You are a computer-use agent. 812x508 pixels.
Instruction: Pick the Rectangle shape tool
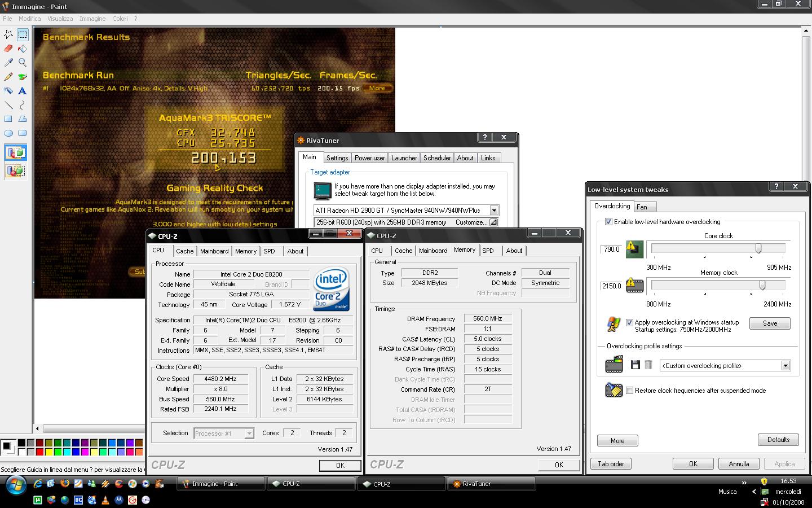click(x=8, y=119)
